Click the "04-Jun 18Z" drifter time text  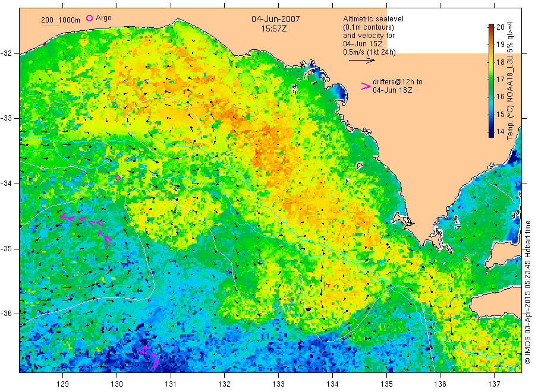coord(392,90)
